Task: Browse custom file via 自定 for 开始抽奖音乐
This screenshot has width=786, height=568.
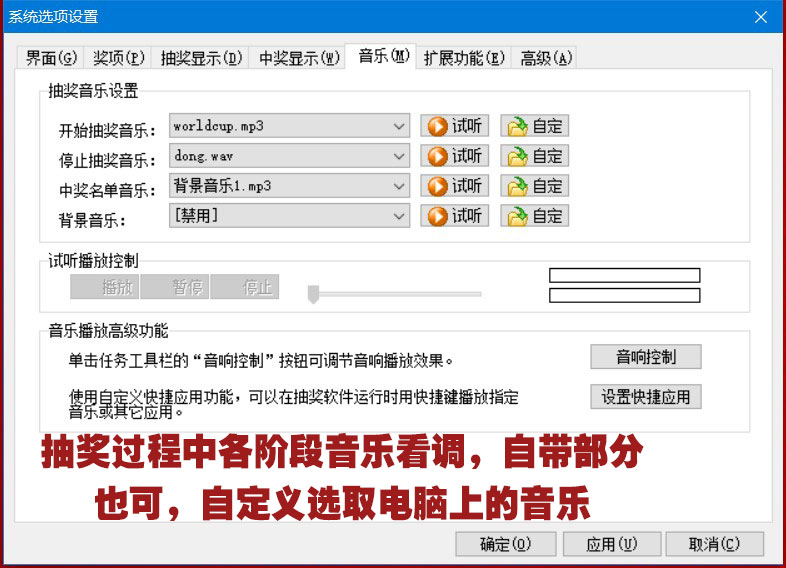Action: [x=534, y=126]
